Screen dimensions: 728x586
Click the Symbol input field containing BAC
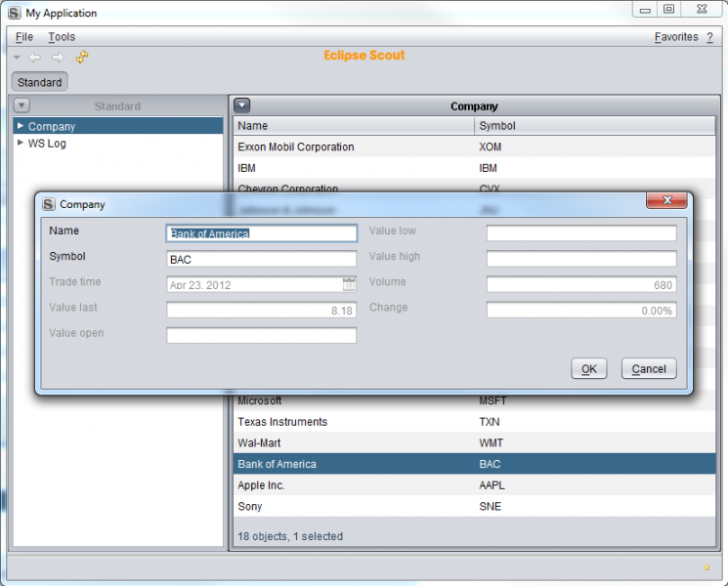click(x=261, y=259)
